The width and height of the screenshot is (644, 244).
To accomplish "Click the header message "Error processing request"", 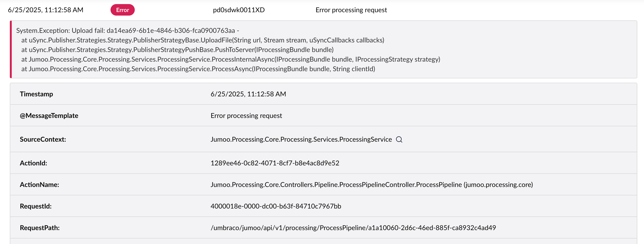I will pyautogui.click(x=351, y=10).
